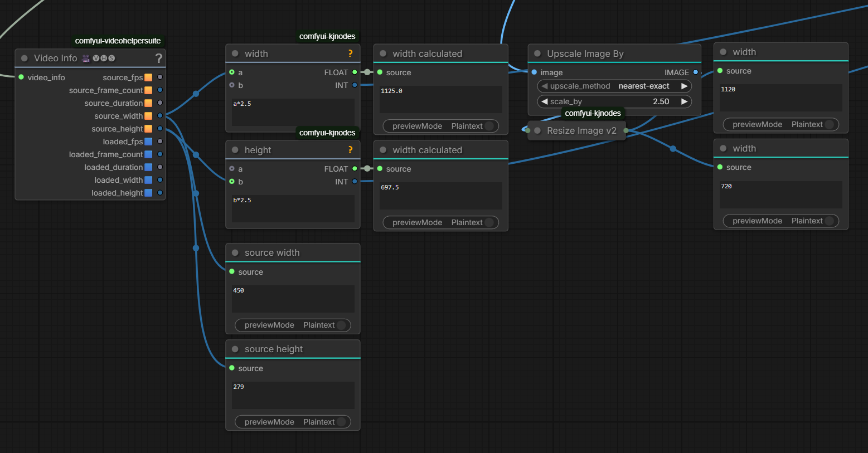Expand the collapsed Resize Image v2 node
This screenshot has height=453, width=868.
(537, 130)
